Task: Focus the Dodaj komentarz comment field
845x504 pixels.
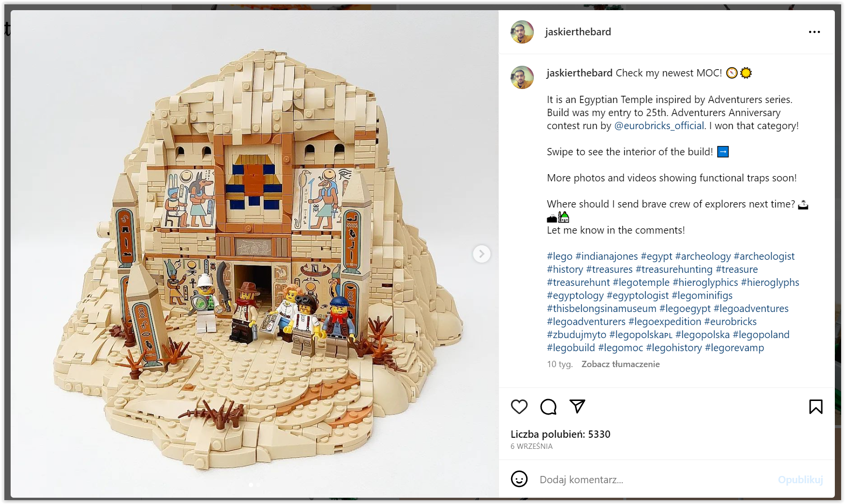Action: tap(653, 479)
